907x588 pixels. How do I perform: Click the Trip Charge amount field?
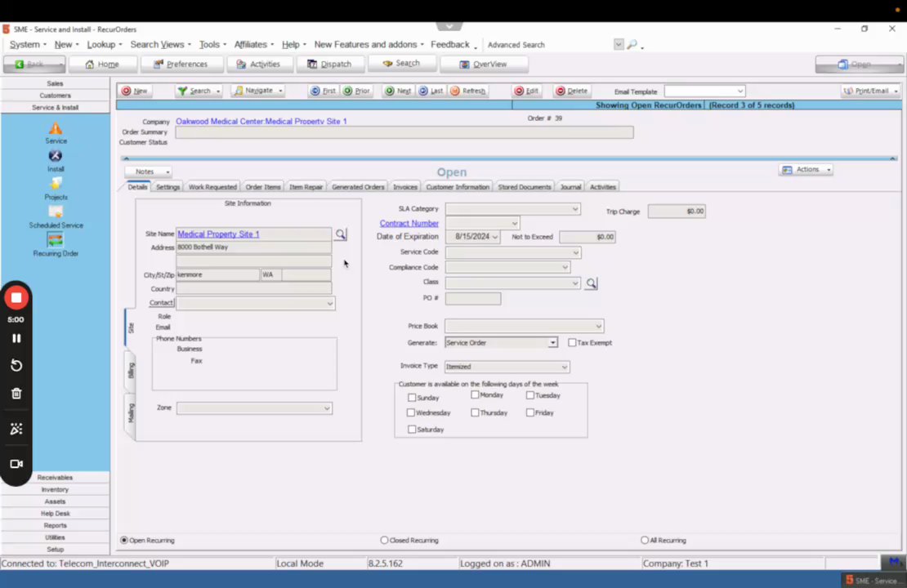[677, 212]
